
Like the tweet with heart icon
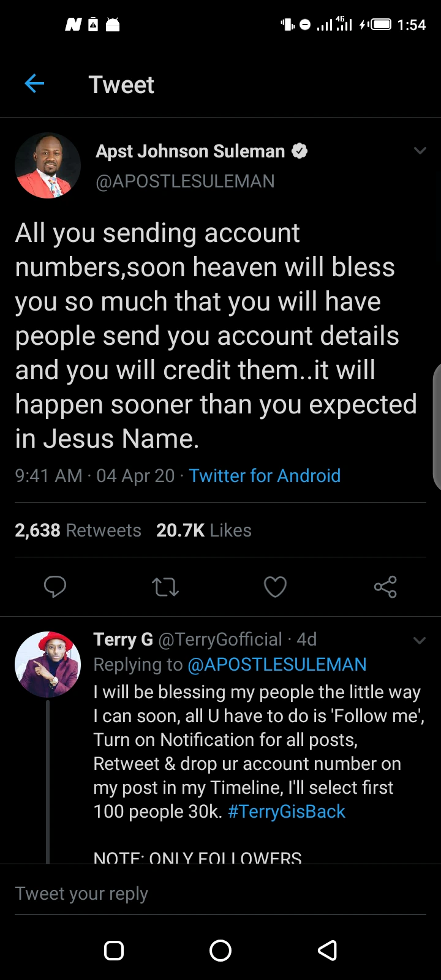click(275, 587)
